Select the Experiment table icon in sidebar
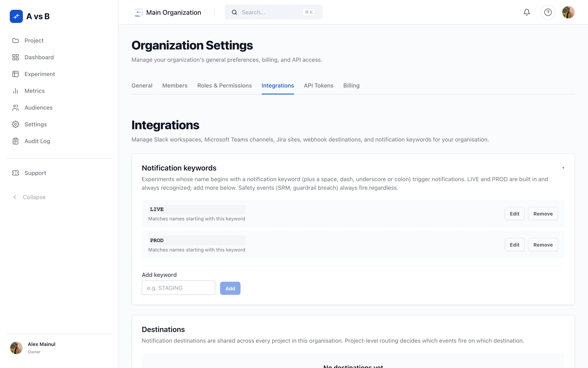 [16, 74]
